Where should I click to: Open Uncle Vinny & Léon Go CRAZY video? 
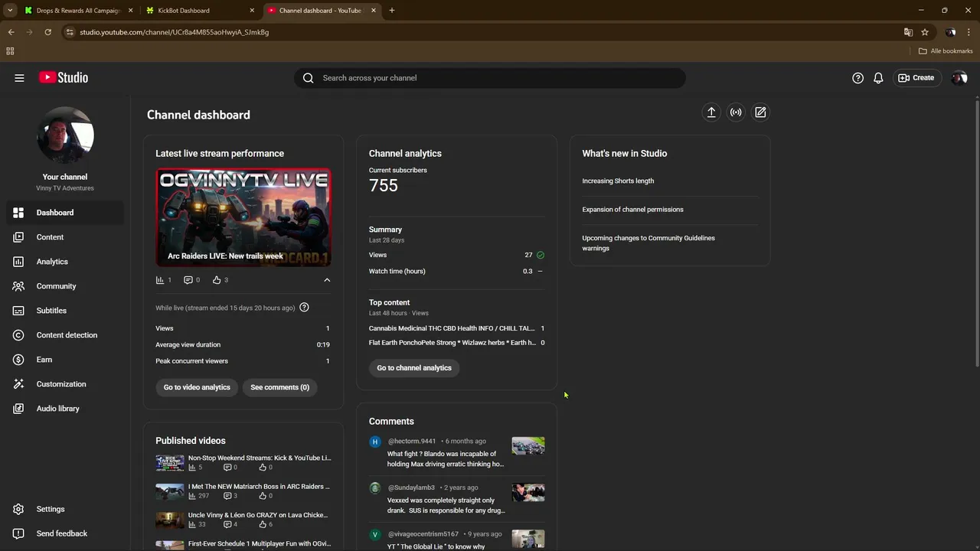pos(258,515)
